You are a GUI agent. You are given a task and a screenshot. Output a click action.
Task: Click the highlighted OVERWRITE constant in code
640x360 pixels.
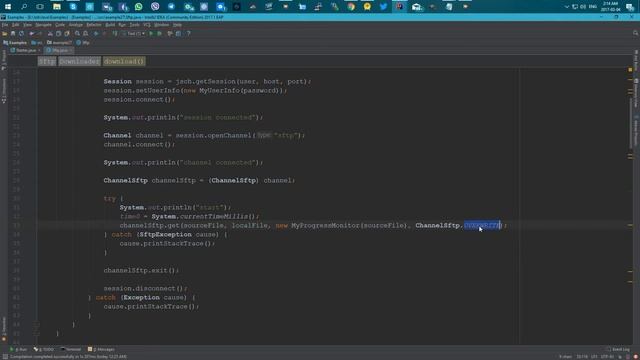click(482, 225)
